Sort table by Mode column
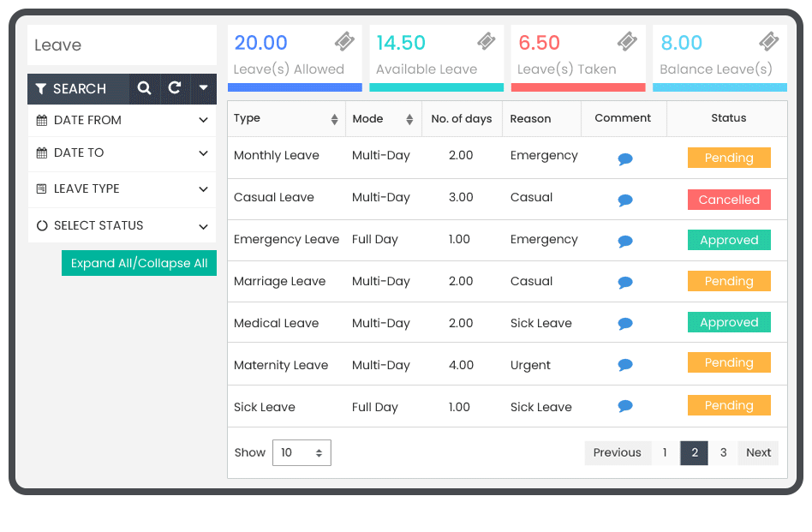The image size is (812, 532). 409,120
